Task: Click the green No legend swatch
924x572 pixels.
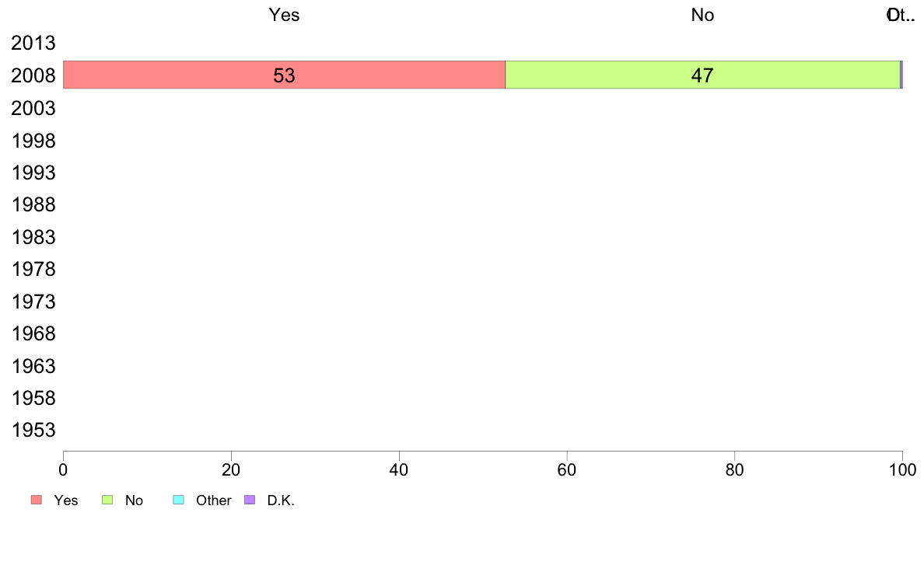Action: coord(107,500)
